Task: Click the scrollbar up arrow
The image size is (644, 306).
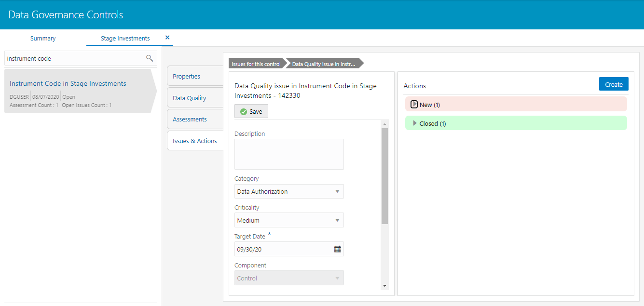Action: pos(384,124)
